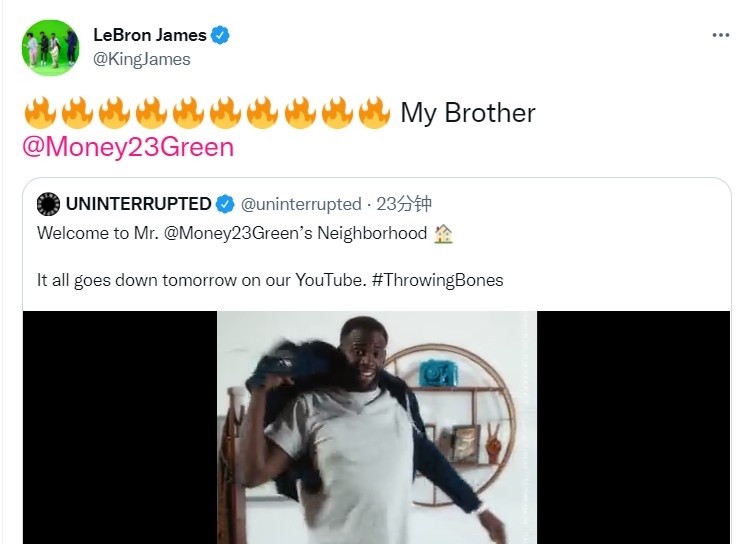Image resolution: width=737 pixels, height=544 pixels.
Task: Click @Money23Green's in the quoted tweet text
Action: click(238, 233)
